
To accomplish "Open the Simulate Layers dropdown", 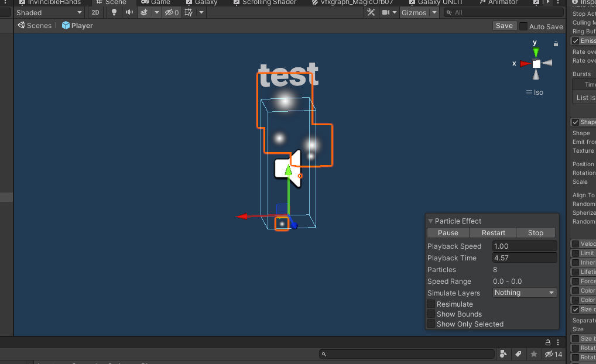I will tap(524, 293).
